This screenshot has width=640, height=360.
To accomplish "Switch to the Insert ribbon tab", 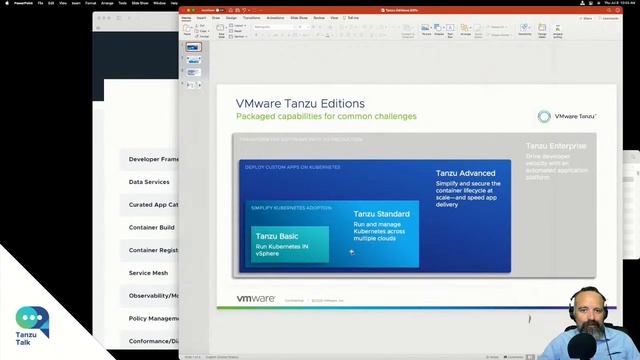I will point(201,18).
